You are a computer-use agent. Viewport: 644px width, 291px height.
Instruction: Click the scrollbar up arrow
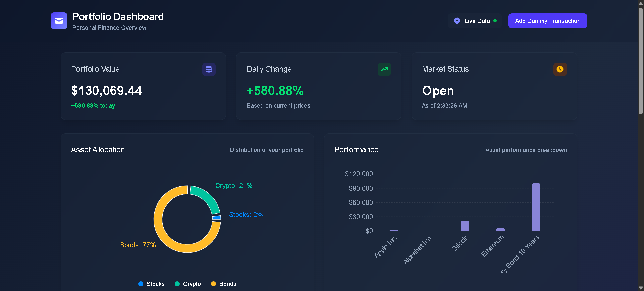click(x=641, y=3)
